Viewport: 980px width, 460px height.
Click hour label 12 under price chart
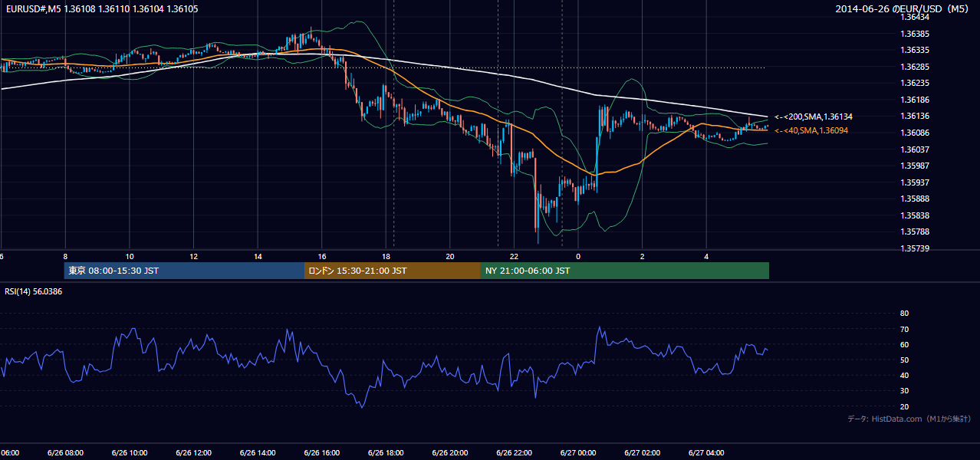(193, 256)
